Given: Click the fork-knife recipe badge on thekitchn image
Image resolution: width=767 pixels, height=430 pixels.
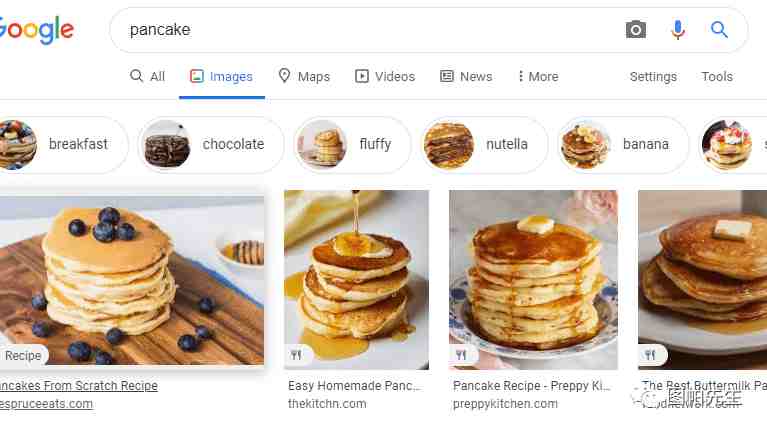Looking at the screenshot, I should (x=296, y=355).
